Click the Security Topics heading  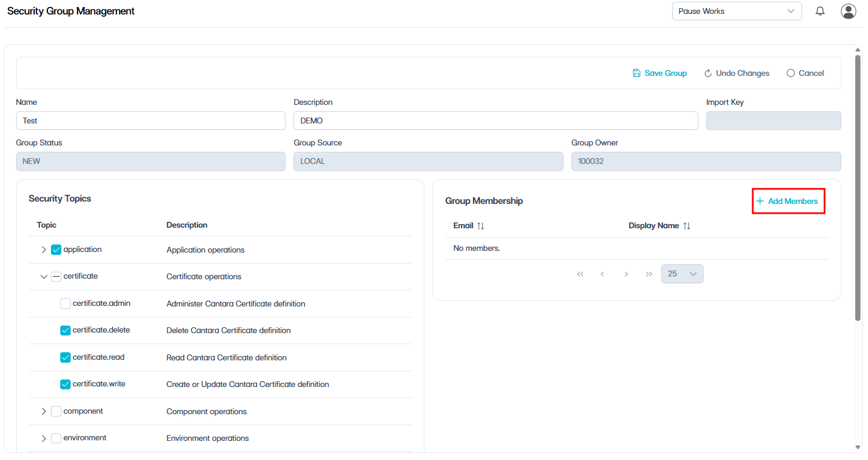point(60,199)
